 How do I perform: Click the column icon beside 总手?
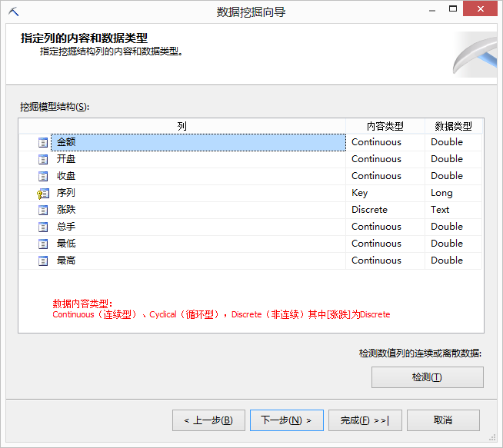click(x=43, y=227)
